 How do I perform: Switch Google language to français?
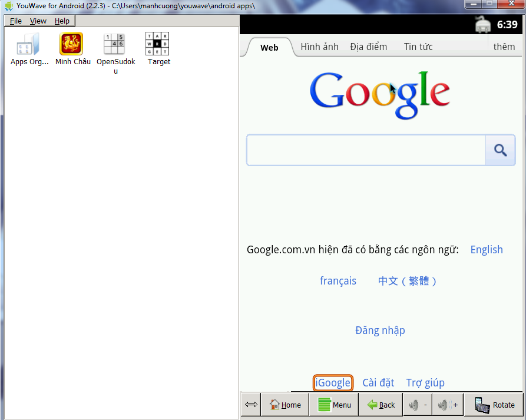pos(338,281)
